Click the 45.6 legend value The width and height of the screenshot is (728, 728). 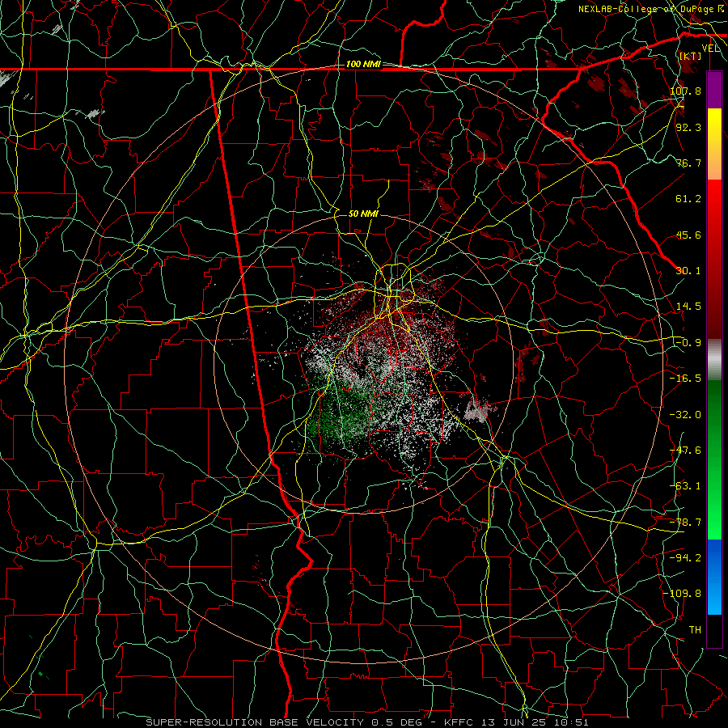pyautogui.click(x=688, y=235)
